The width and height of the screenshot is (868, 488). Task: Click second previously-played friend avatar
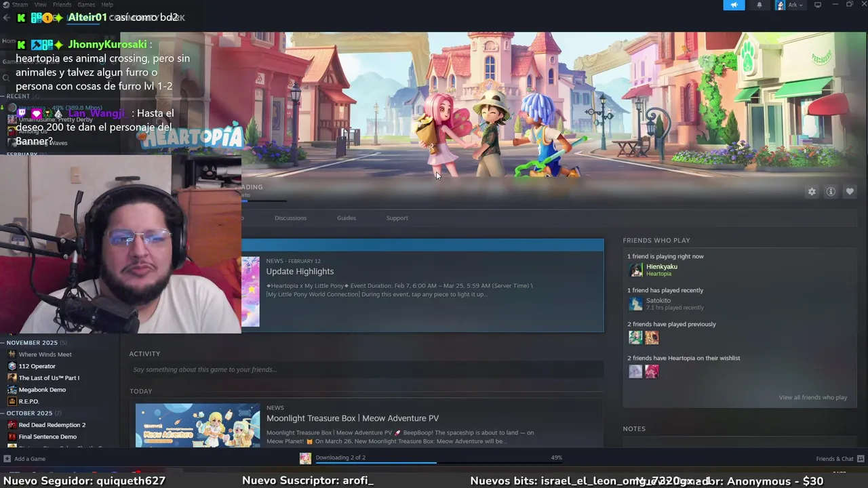652,338
